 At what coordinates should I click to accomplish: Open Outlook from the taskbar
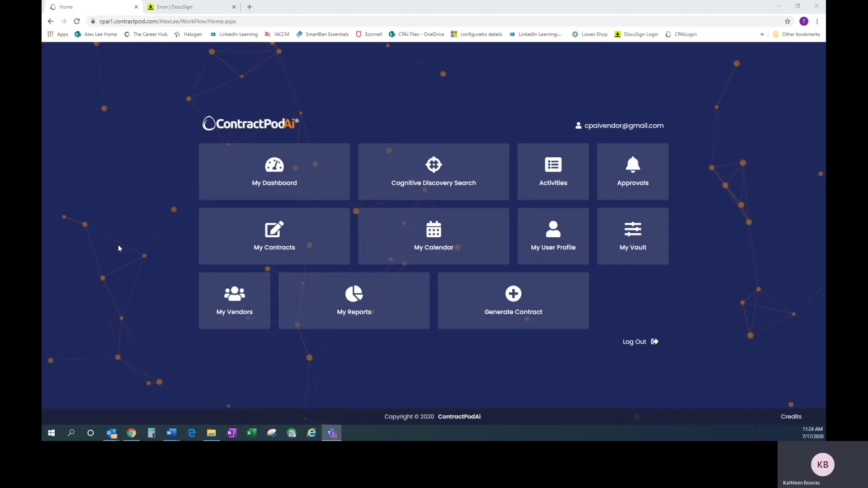click(111, 432)
